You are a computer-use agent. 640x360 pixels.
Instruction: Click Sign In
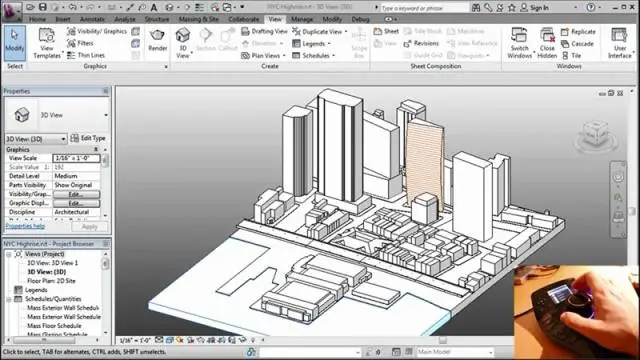[535, 8]
